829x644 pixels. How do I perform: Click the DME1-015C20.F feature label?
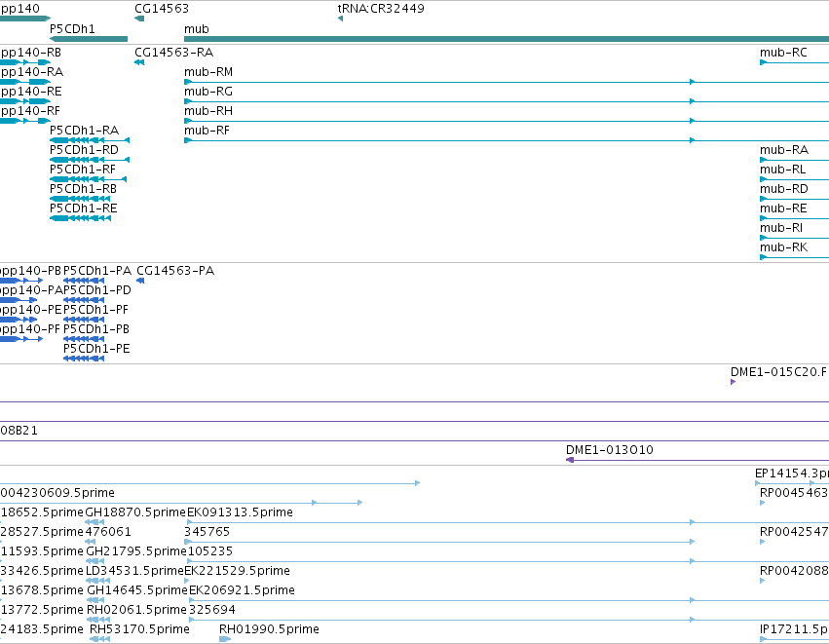click(x=778, y=372)
